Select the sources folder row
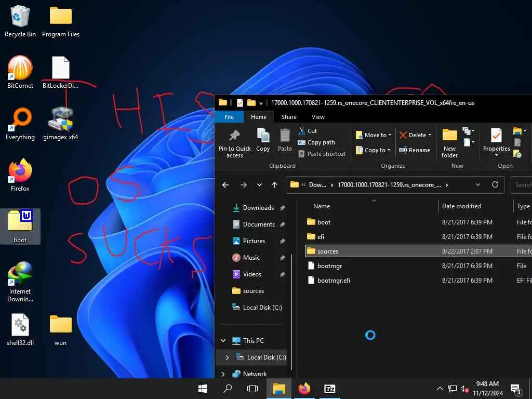Image resolution: width=532 pixels, height=399 pixels. (x=418, y=251)
